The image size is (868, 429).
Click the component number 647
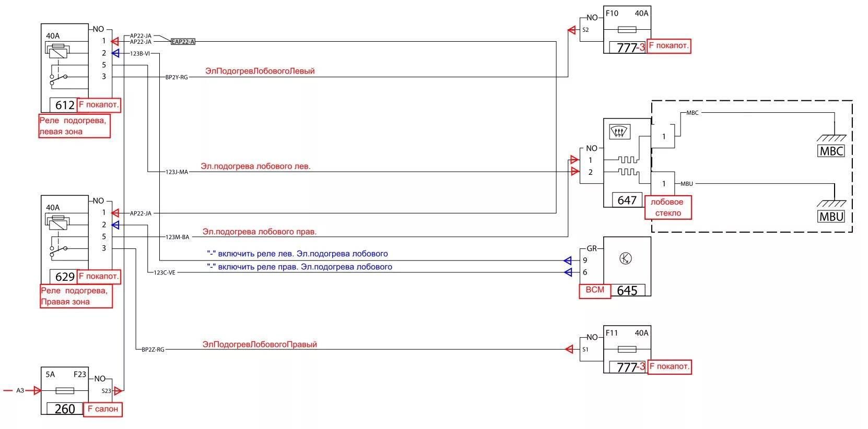point(627,200)
